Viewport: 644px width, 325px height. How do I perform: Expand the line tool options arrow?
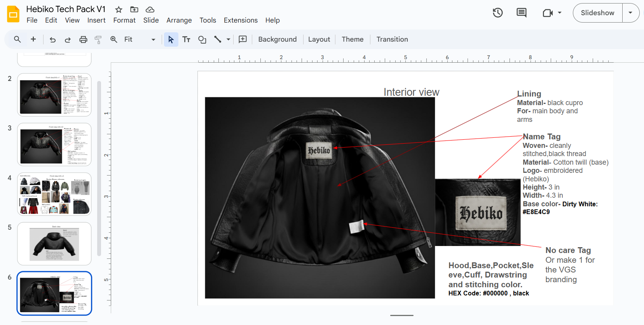[x=229, y=39]
